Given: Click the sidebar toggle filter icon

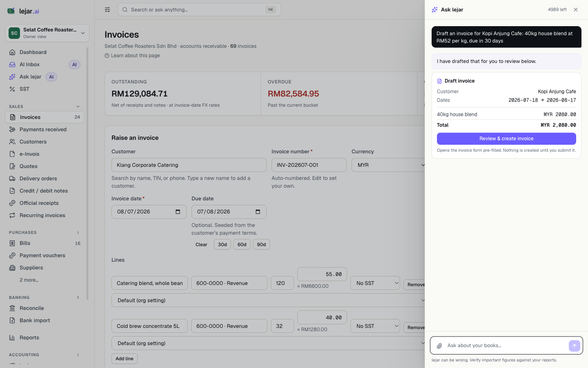Looking at the screenshot, I should (x=107, y=10).
